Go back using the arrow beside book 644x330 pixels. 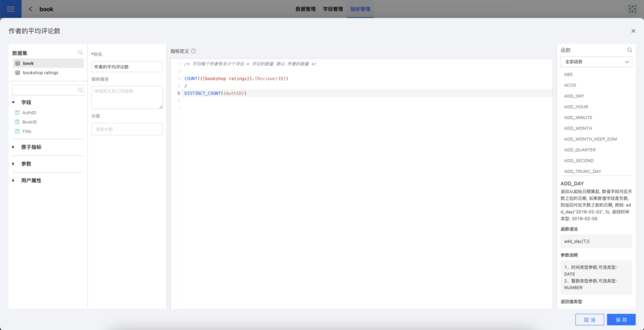tap(30, 9)
